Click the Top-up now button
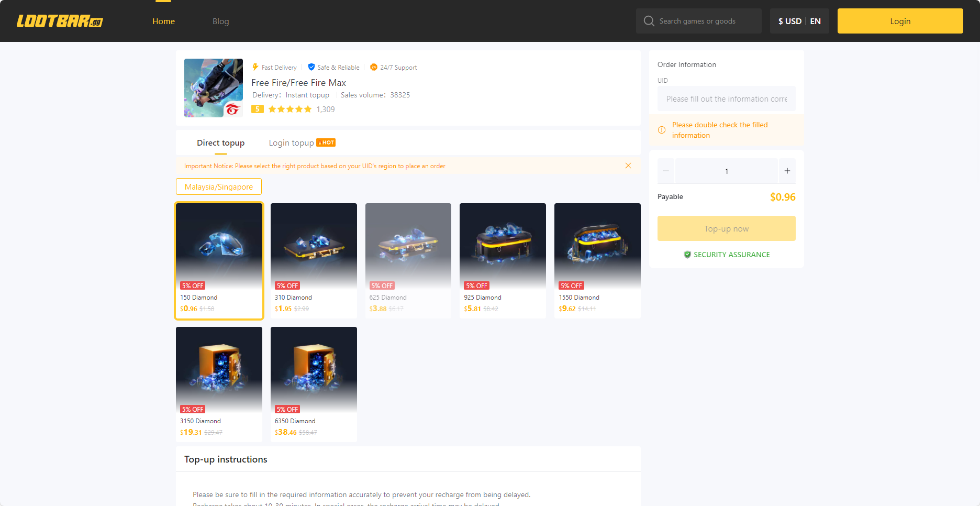 tap(727, 228)
